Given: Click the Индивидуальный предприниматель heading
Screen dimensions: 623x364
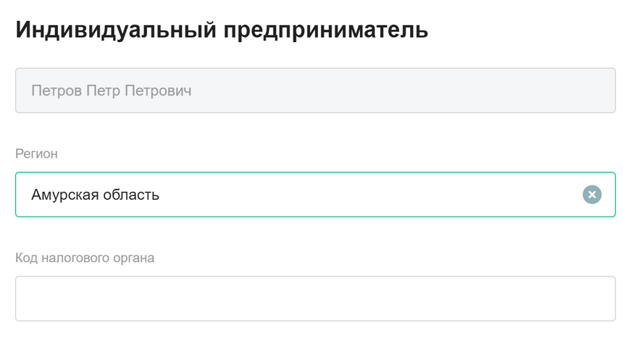Looking at the screenshot, I should [x=222, y=30].
